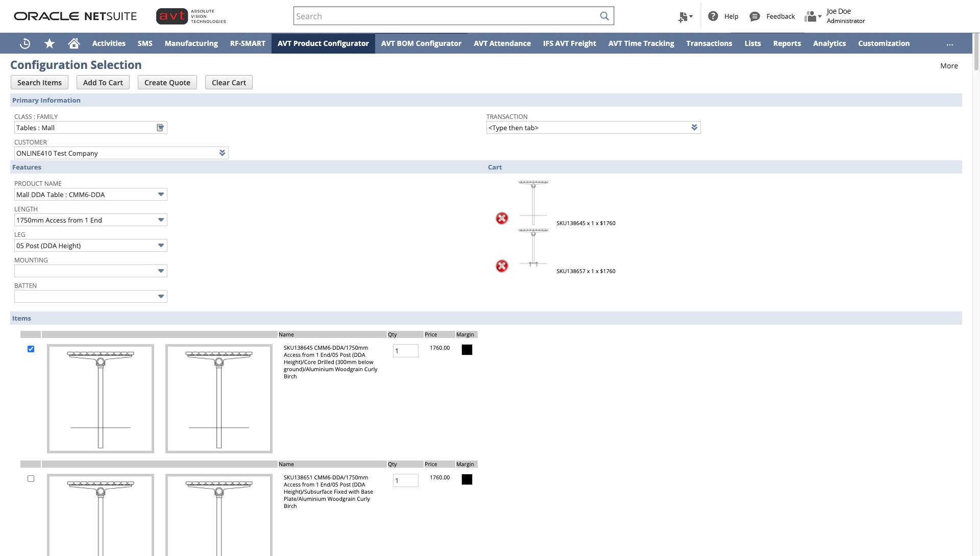Go to the Home house icon
980x556 pixels.
point(74,44)
